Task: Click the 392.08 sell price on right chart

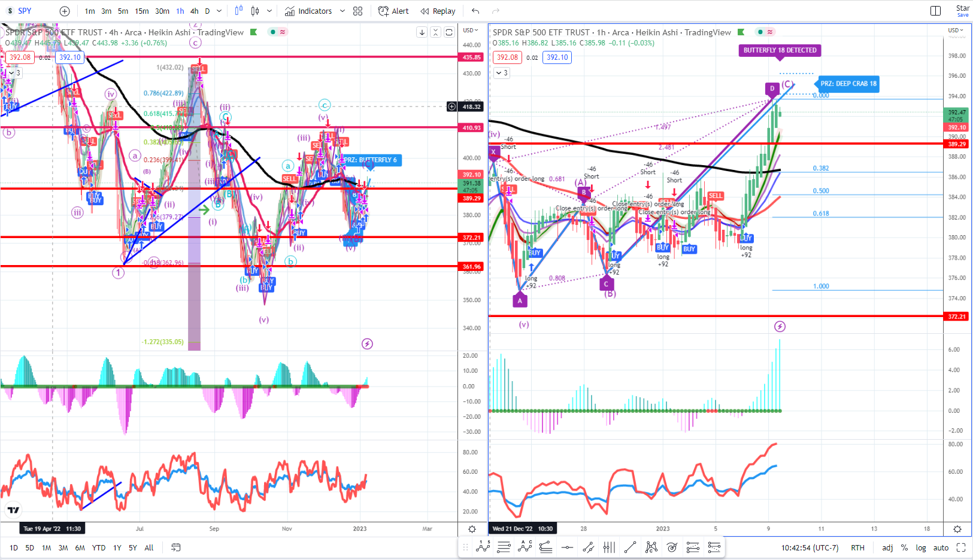Action: pos(507,57)
